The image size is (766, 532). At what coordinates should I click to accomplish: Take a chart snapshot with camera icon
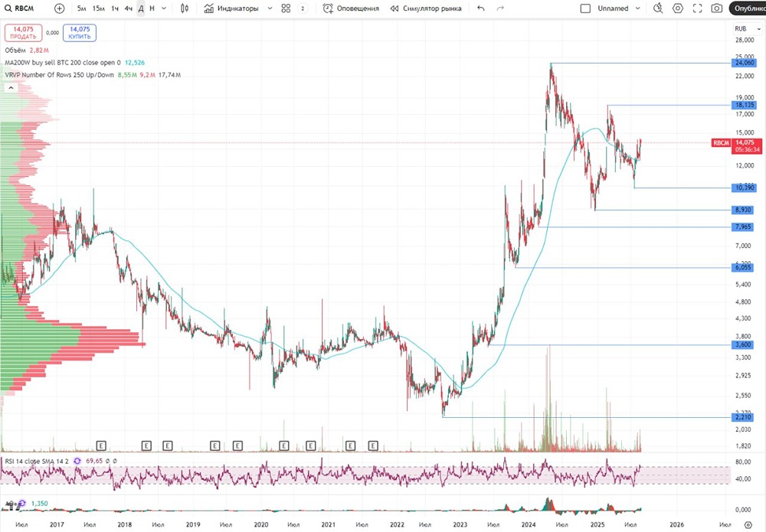pos(717,8)
